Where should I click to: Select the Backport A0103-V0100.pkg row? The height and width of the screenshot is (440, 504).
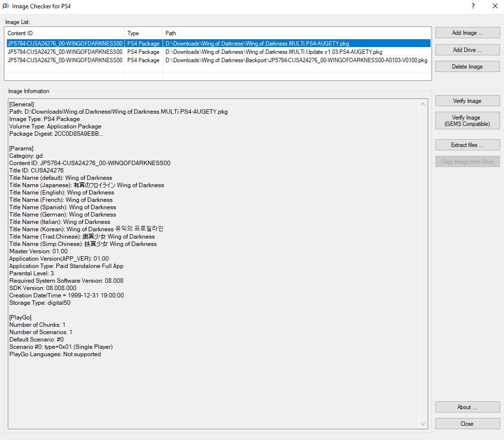(x=218, y=60)
